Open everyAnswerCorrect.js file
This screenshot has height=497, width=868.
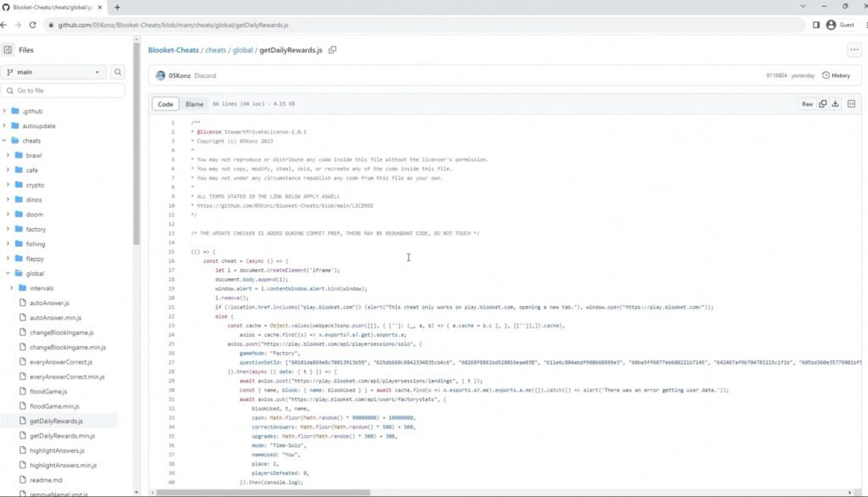coord(61,362)
